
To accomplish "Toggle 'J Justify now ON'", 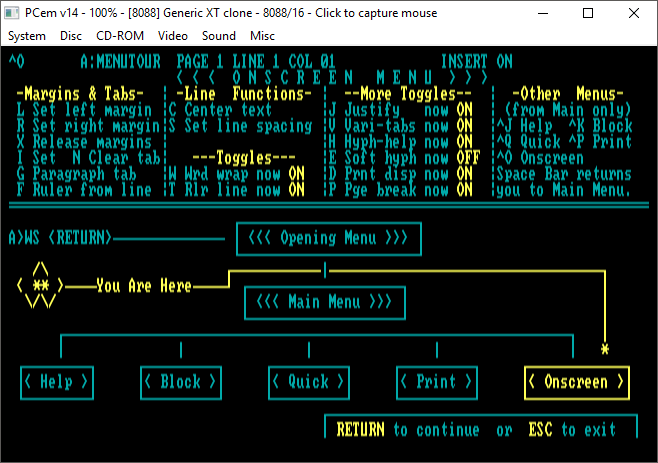I will pos(400,110).
